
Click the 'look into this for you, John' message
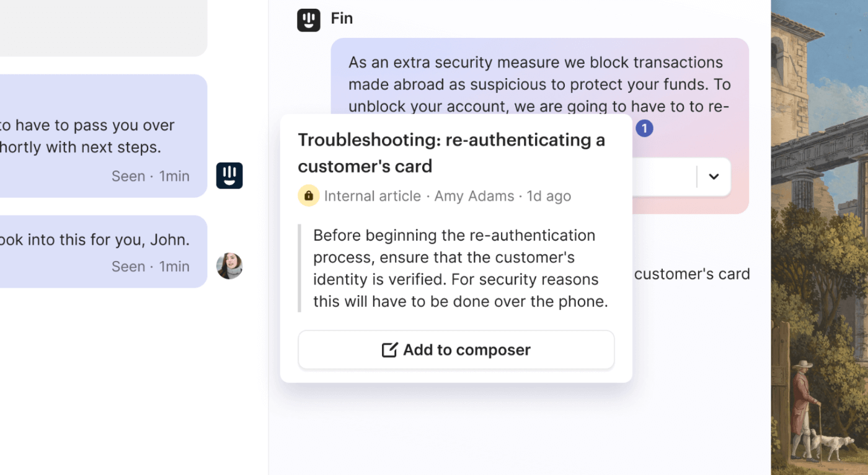click(94, 239)
